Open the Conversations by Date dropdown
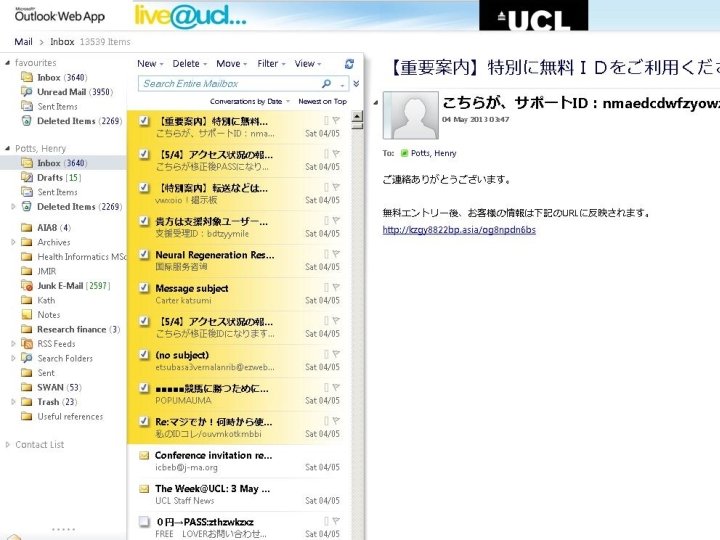 [250, 101]
